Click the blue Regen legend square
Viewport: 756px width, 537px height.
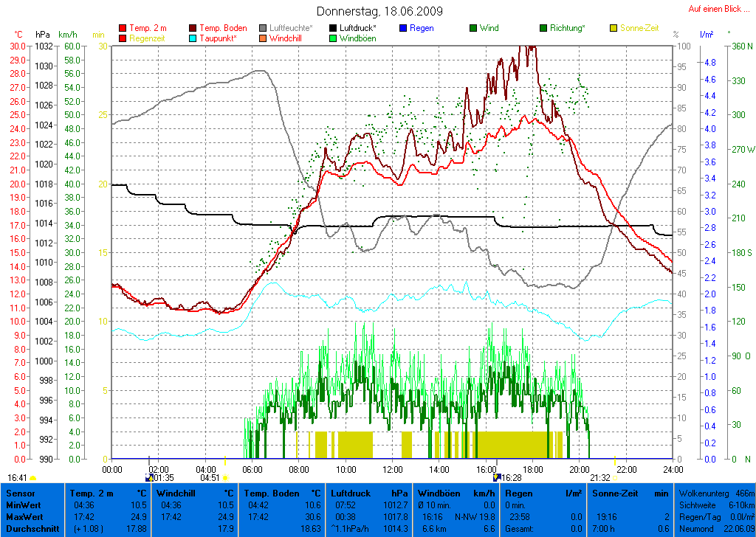click(x=403, y=29)
